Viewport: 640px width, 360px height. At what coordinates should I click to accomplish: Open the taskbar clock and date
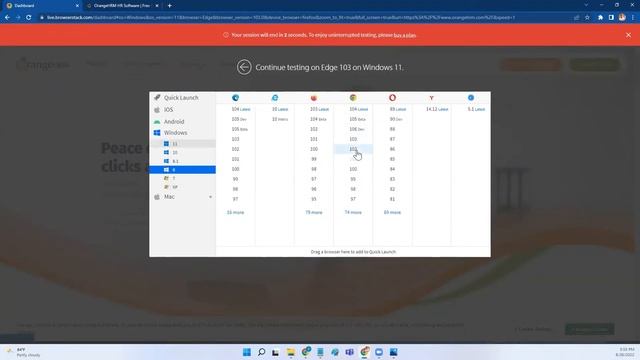click(626, 352)
